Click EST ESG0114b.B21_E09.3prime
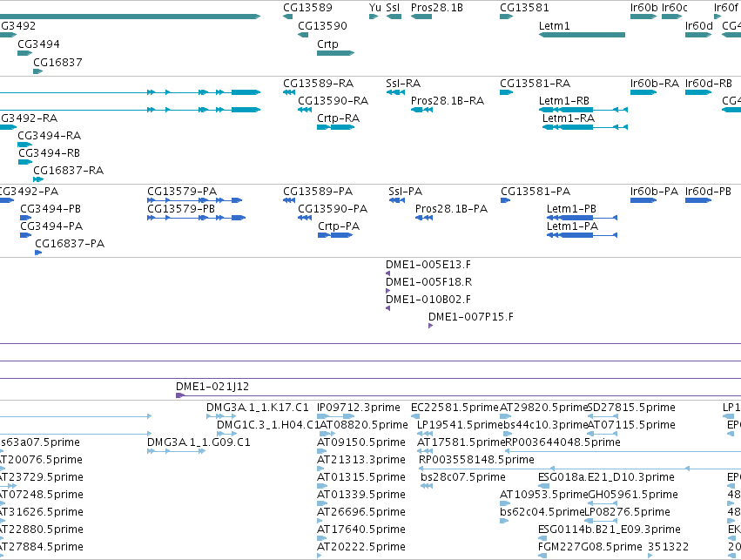Viewport: 741px width, 560px height. tap(610, 530)
